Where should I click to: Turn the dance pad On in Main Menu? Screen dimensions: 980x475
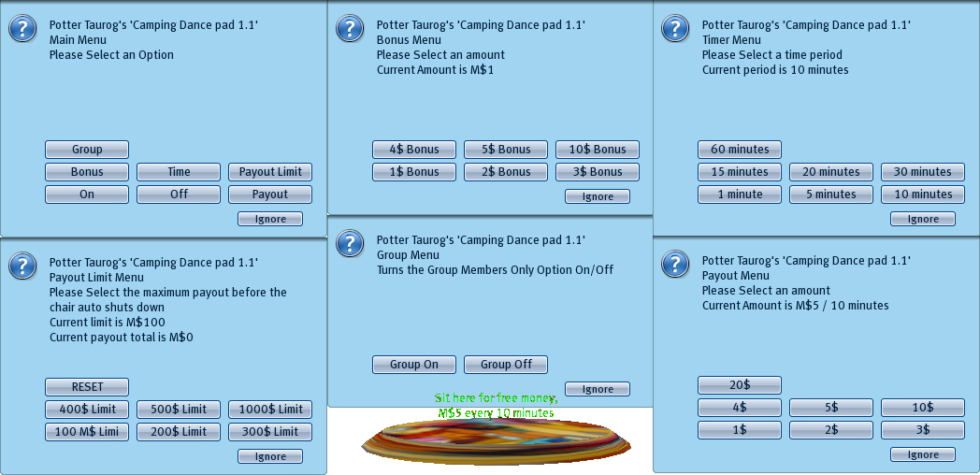pos(87,194)
